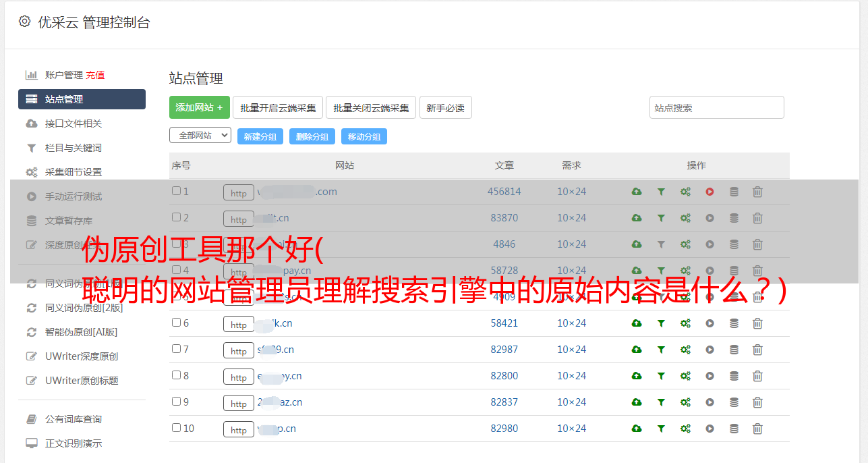This screenshot has width=868, height=463.
Task: Click the http protocol button in row 10
Action: tap(239, 430)
